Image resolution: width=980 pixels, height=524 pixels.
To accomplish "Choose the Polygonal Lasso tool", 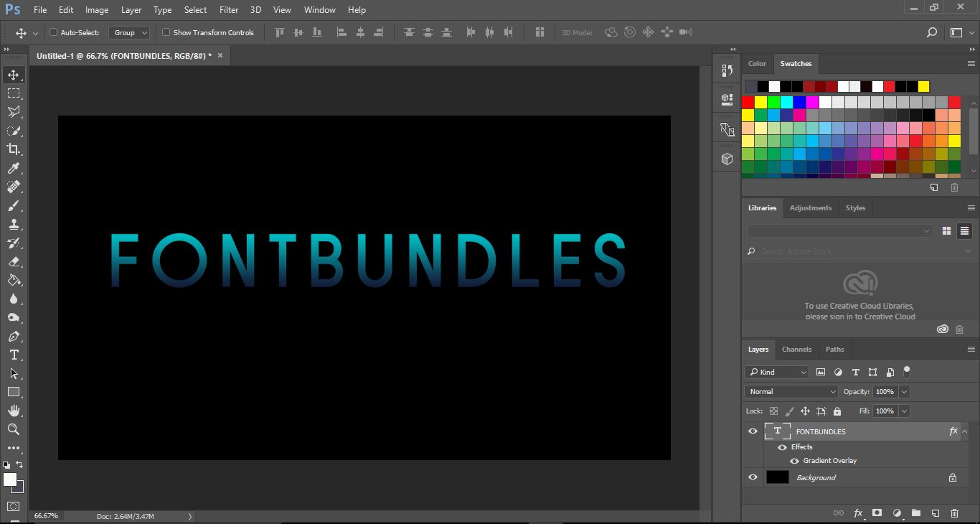I will click(14, 112).
